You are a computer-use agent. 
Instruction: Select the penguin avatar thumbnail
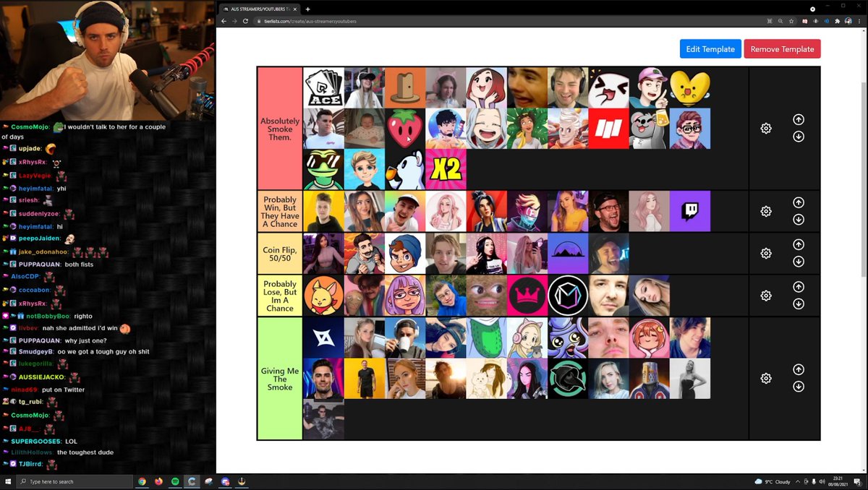pyautogui.click(x=405, y=169)
